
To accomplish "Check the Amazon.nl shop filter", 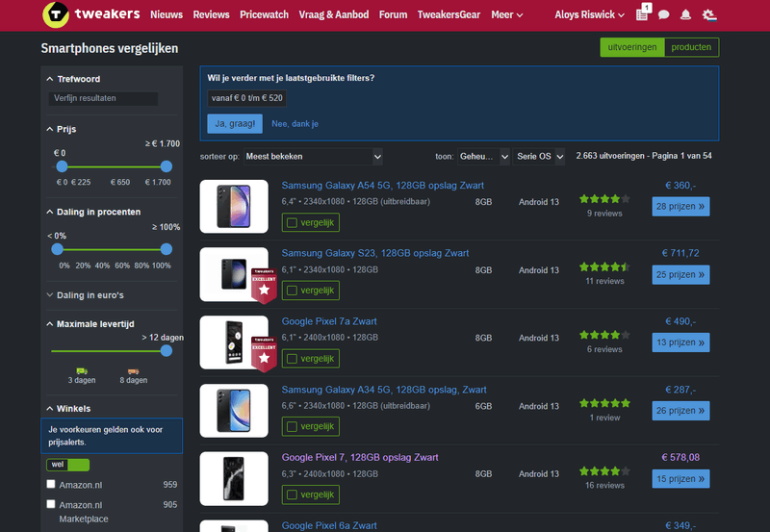I will point(51,485).
